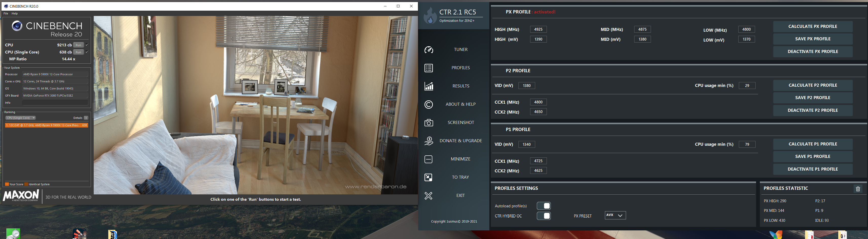Image resolution: width=868 pixels, height=239 pixels.
Task: Click the Screenshot camera icon
Action: pos(429,123)
